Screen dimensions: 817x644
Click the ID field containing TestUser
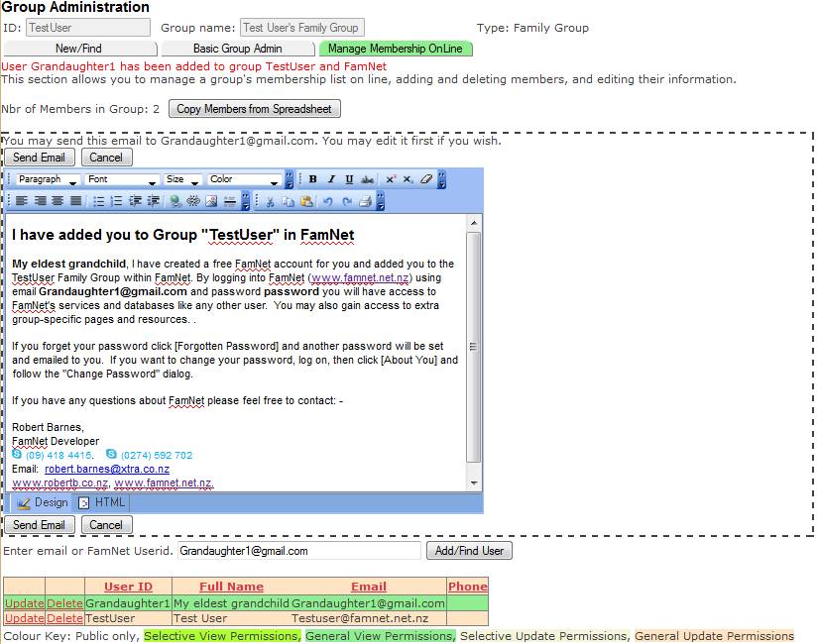point(88,28)
